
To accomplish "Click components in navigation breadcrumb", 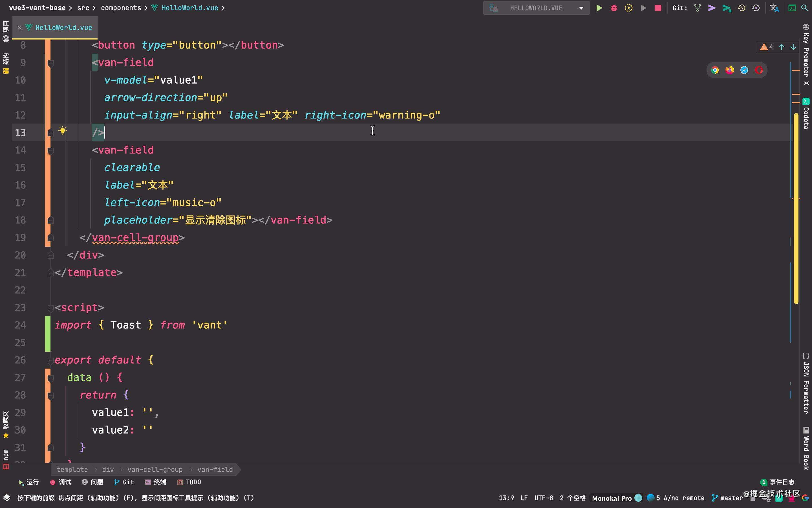I will 121,8.
